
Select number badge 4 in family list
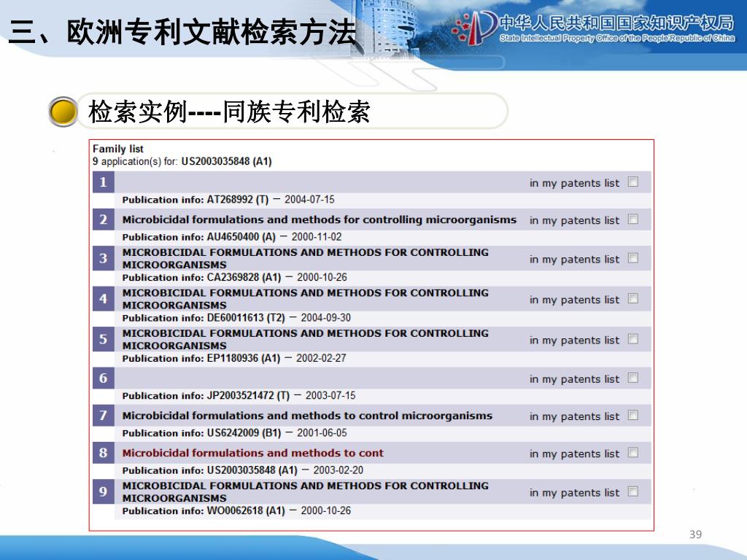pyautogui.click(x=104, y=298)
